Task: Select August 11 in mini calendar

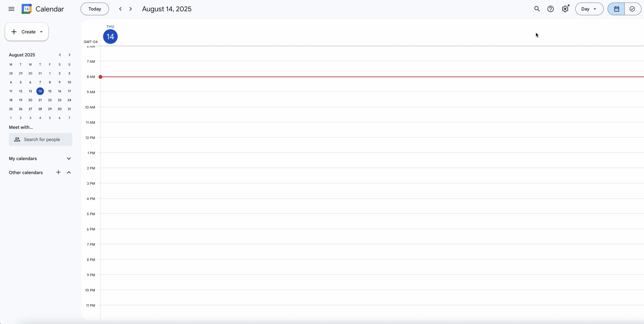Action: 11,91
